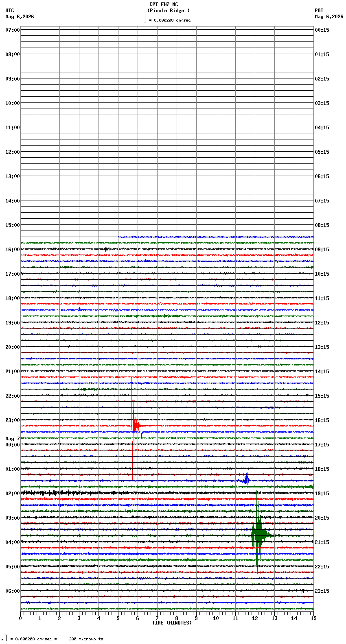Click the '15:00' UTC time label
This screenshot has width=346, height=644.
tap(13, 225)
